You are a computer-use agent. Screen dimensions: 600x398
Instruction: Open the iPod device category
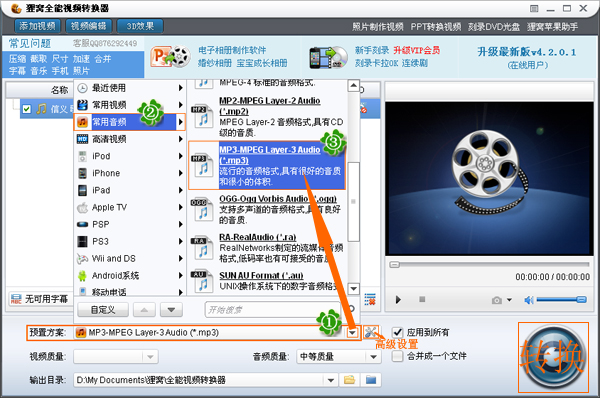click(x=130, y=156)
